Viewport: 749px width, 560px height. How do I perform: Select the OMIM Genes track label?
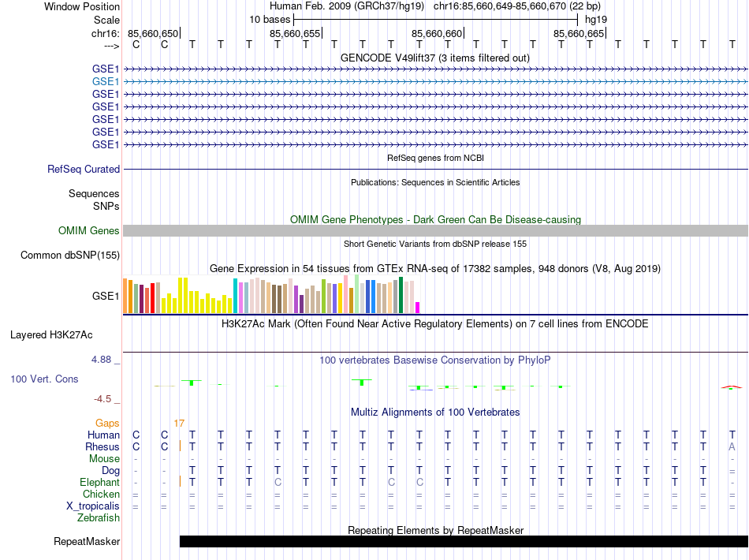[89, 231]
